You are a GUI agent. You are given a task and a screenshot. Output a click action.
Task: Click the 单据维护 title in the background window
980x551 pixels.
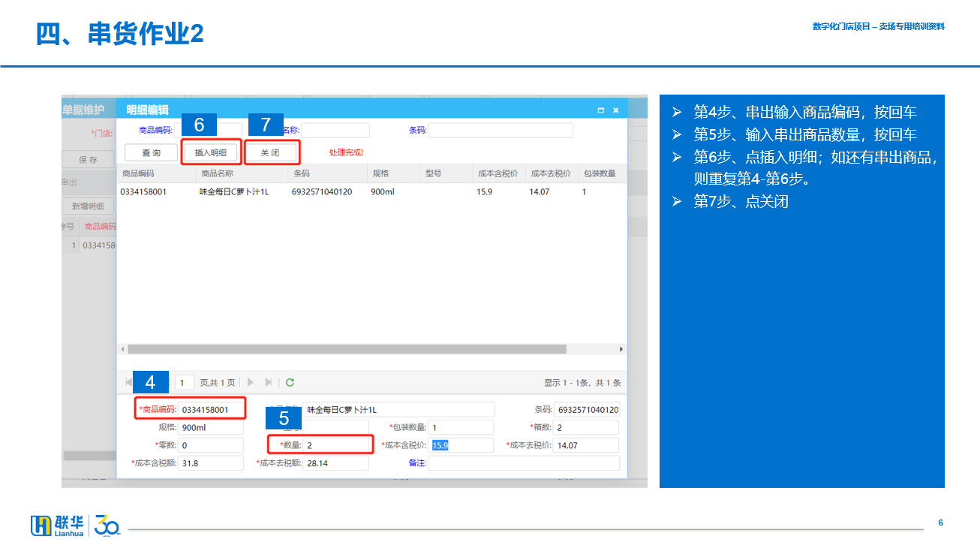(83, 110)
